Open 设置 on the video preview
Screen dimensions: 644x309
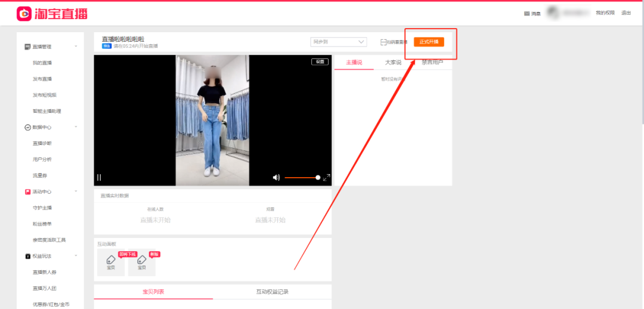tap(320, 61)
